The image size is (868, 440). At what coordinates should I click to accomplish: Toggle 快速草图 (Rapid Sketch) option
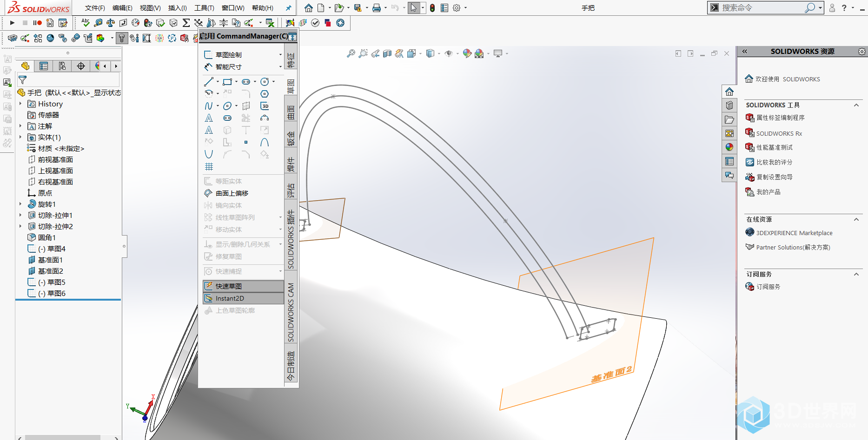click(x=243, y=286)
